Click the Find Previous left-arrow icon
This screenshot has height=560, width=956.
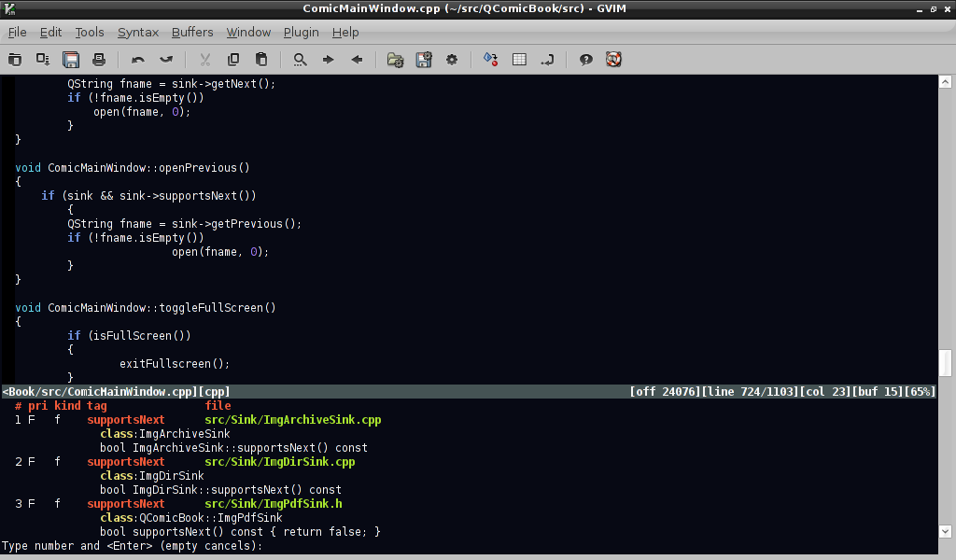[357, 59]
